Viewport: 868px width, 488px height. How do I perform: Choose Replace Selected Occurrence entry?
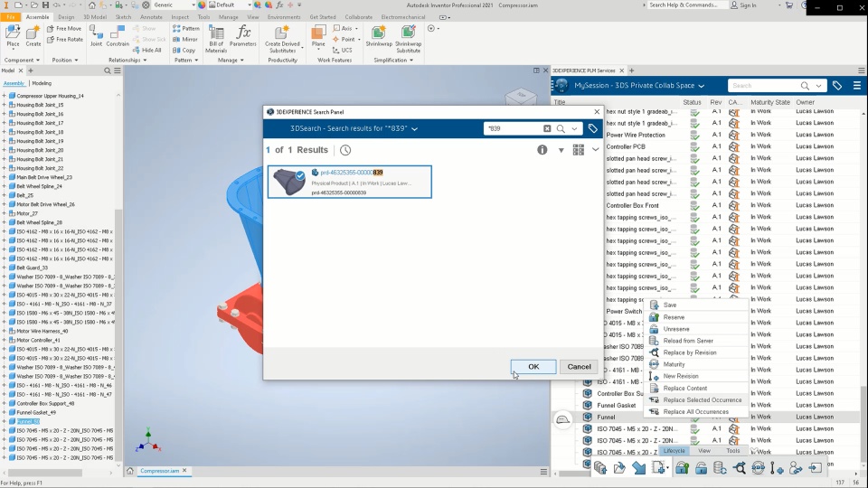point(702,400)
